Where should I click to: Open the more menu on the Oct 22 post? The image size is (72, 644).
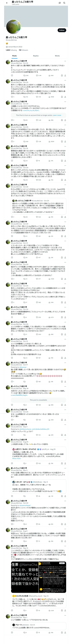coord(65,61)
